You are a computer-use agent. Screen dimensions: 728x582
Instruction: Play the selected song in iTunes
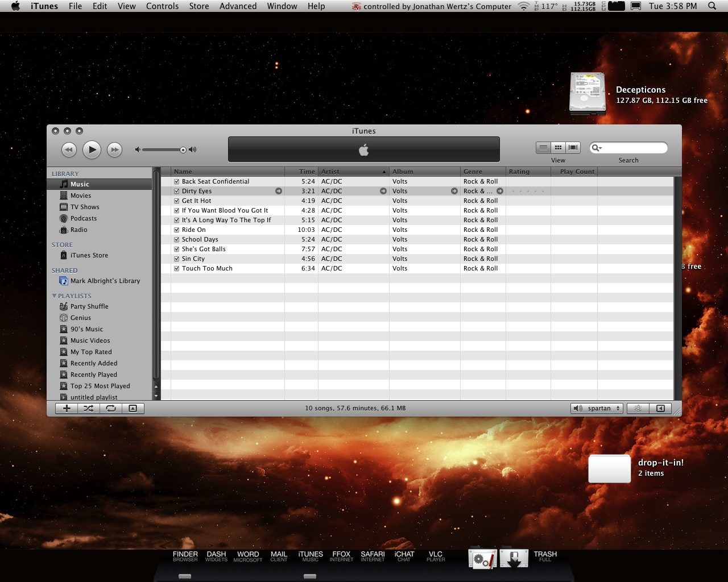click(92, 149)
